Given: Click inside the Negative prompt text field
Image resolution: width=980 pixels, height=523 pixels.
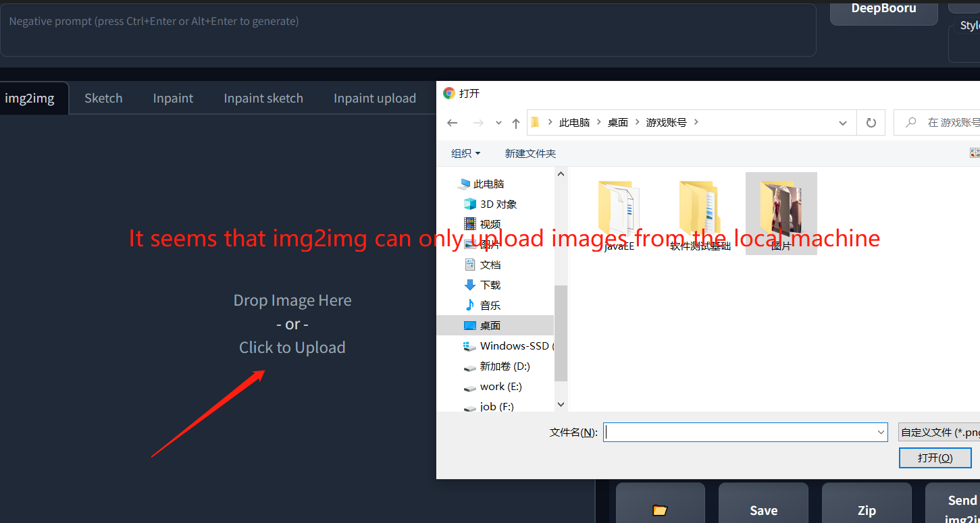Looking at the screenshot, I should (405, 30).
